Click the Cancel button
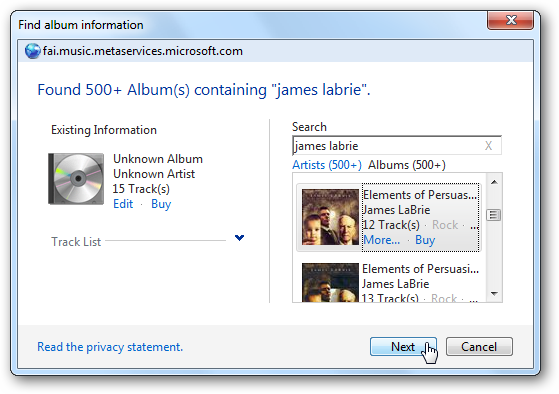Image resolution: width=559 pixels, height=394 pixels. tap(479, 347)
